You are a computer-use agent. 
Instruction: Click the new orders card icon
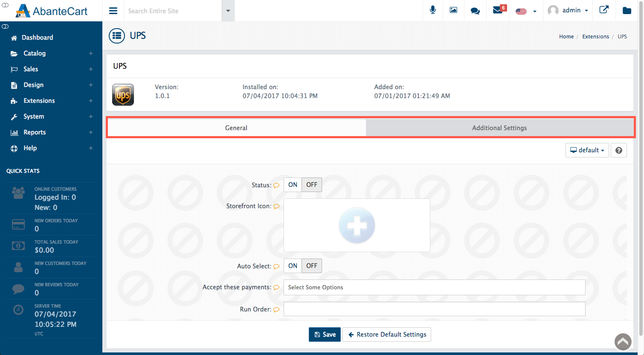click(x=18, y=224)
